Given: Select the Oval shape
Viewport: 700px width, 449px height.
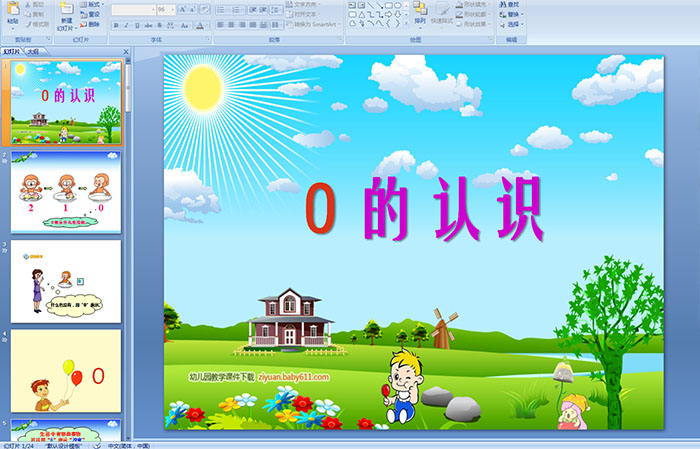Looking at the screenshot, I should point(397,5).
